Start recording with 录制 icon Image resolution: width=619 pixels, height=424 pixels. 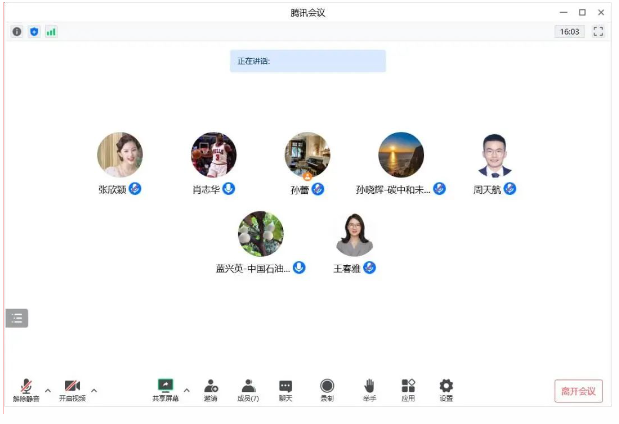(327, 389)
